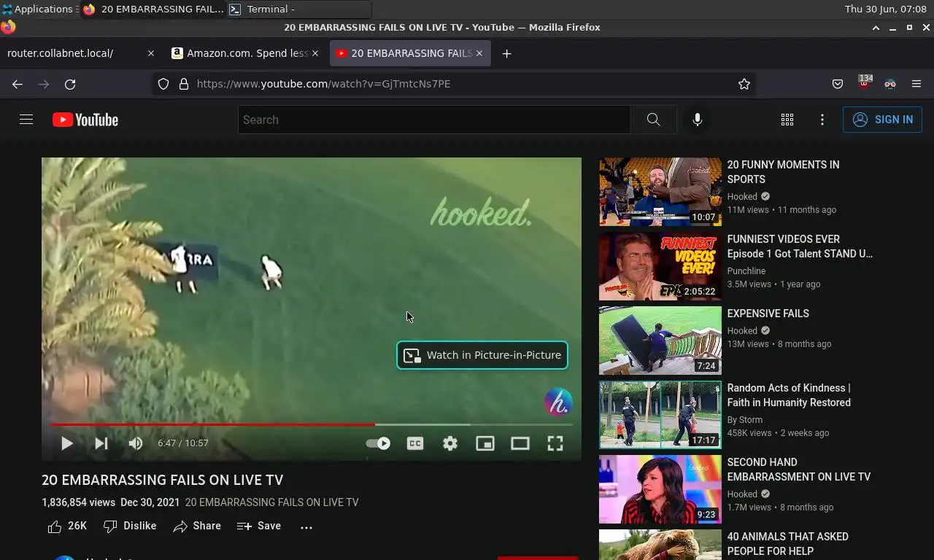The width and height of the screenshot is (934, 560).
Task: Enter full screen mode
Action: click(x=555, y=443)
